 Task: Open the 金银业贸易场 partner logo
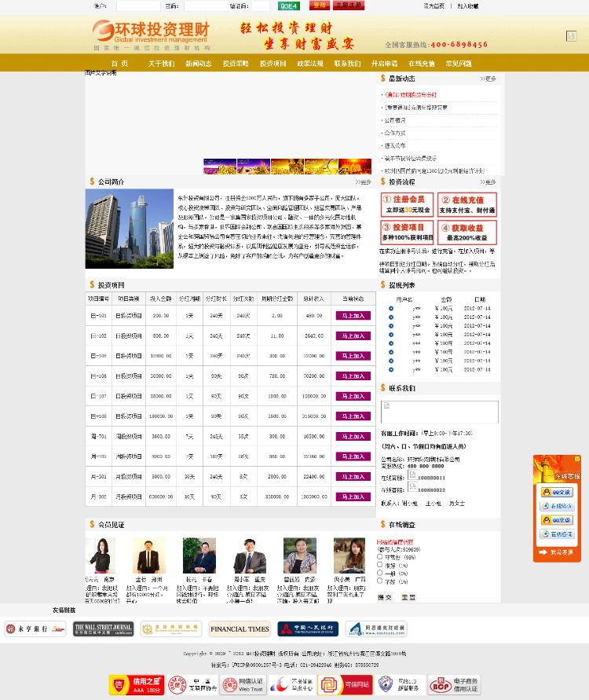(171, 629)
